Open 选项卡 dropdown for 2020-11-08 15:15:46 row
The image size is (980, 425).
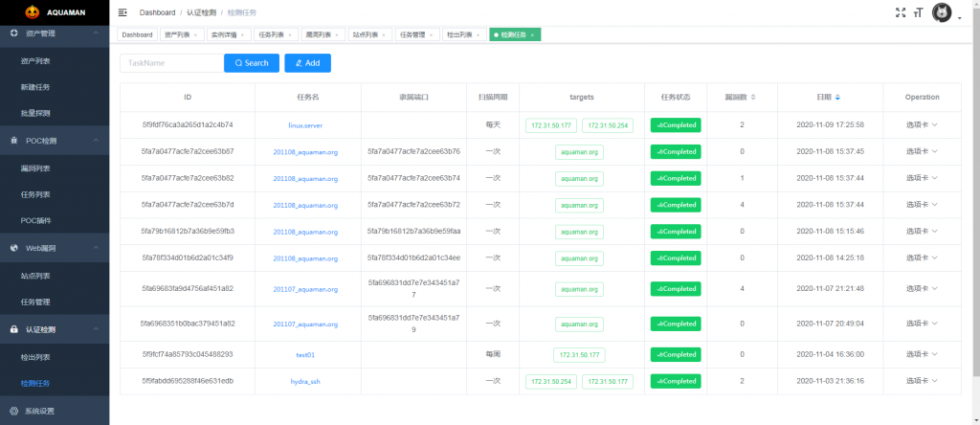[x=922, y=231]
